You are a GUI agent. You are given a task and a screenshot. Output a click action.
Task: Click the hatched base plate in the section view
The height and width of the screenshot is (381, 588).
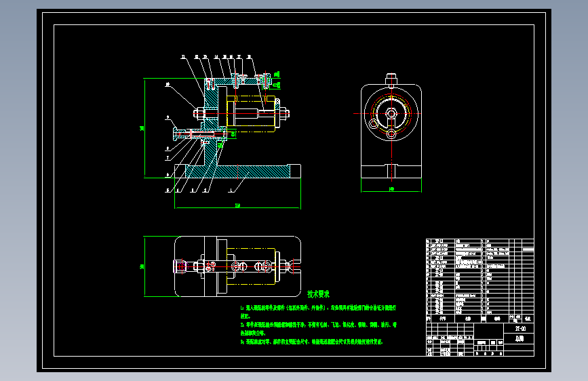point(237,172)
